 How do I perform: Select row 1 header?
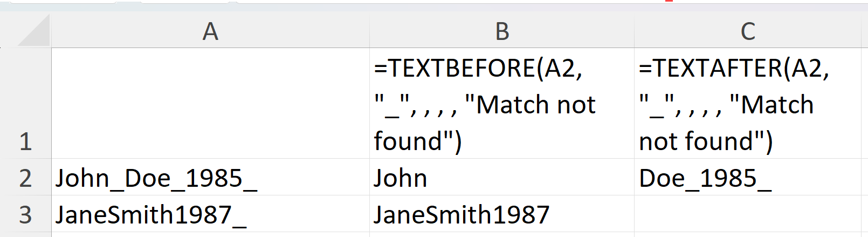pyautogui.click(x=25, y=104)
